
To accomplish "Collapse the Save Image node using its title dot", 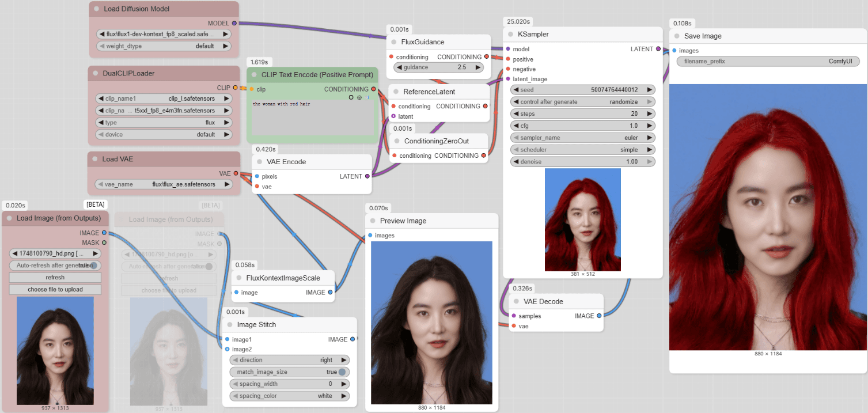I will 677,36.
